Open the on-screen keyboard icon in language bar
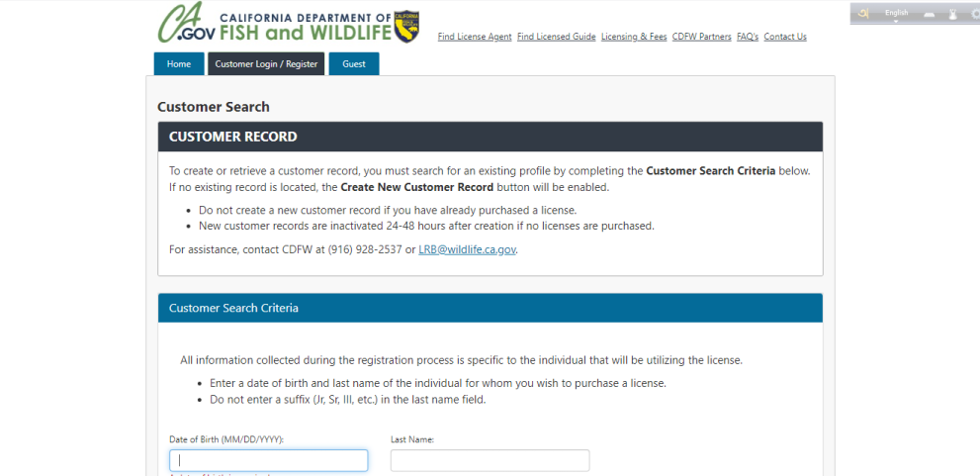This screenshot has width=980, height=476. (x=930, y=15)
